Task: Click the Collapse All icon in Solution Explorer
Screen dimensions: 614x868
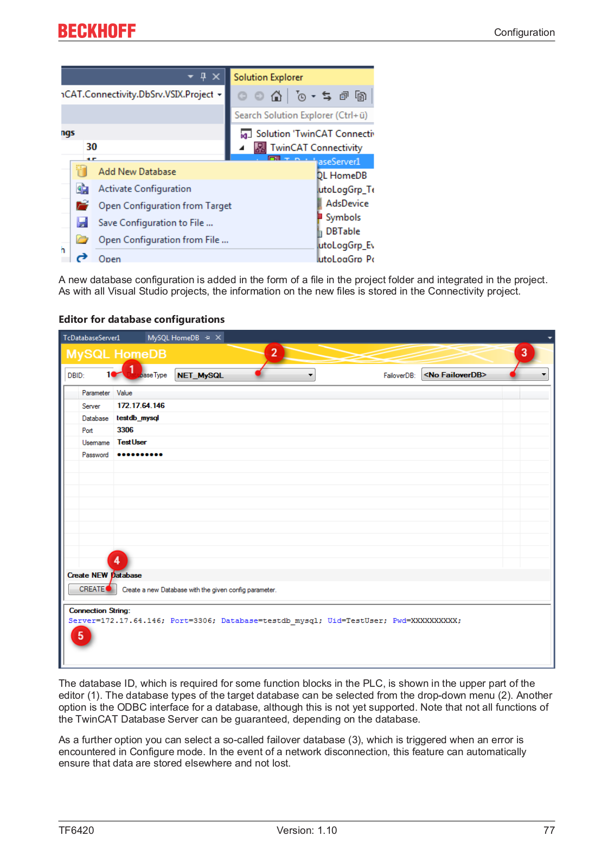Action: pos(343,96)
